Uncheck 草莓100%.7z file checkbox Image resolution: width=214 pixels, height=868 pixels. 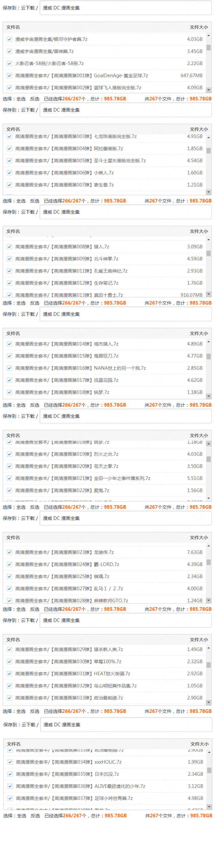(9, 661)
